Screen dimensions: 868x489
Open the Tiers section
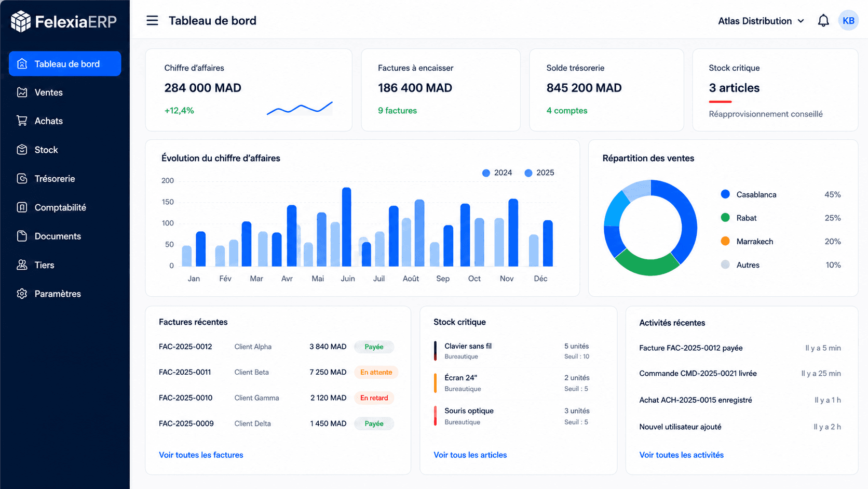tap(65, 265)
